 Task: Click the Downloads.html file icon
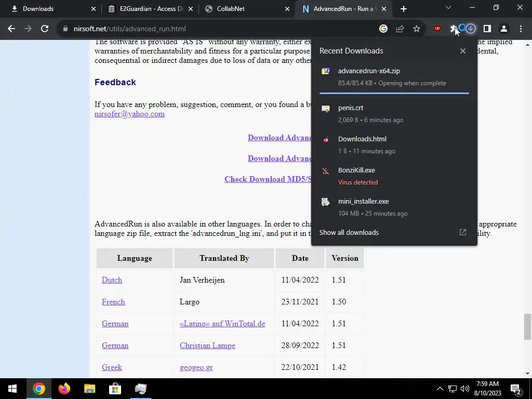click(326, 139)
